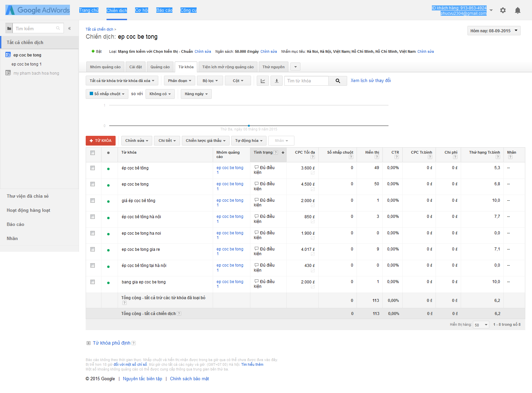The height and width of the screenshot is (393, 532).
Task: Select the 'bang gia ep coc be tong' checkbox
Action: click(x=93, y=282)
